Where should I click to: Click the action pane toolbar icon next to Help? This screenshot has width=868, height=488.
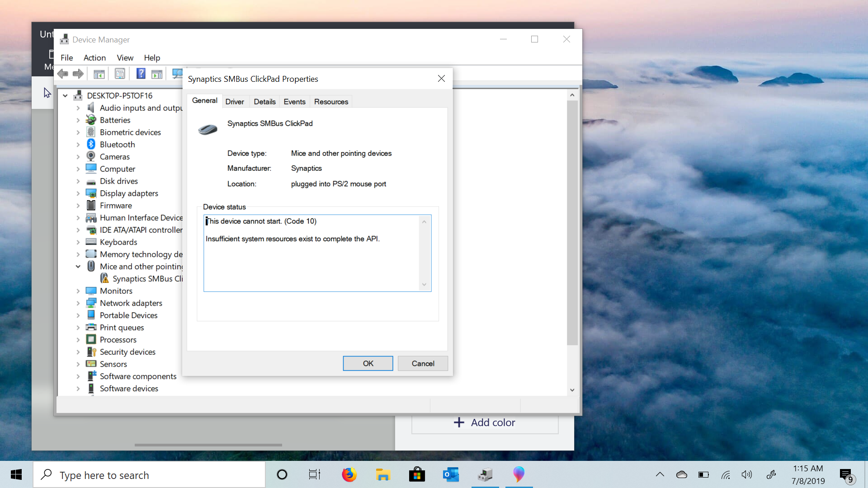tap(157, 74)
